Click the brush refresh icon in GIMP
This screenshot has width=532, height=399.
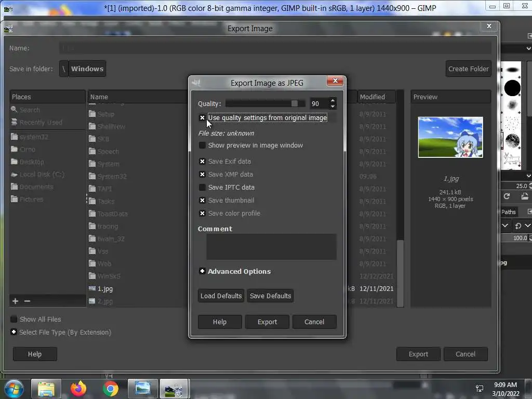(x=507, y=196)
